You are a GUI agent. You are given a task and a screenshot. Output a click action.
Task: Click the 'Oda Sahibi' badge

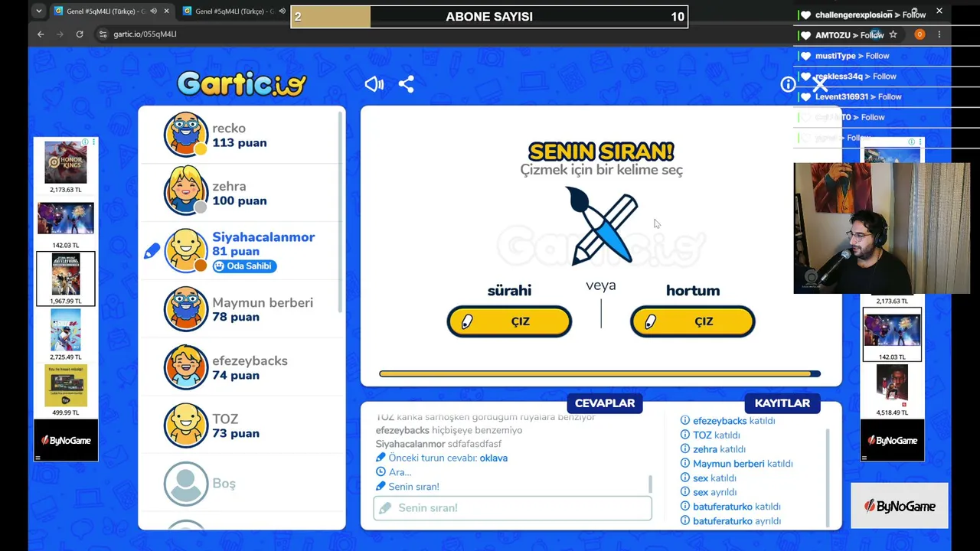[x=243, y=266]
